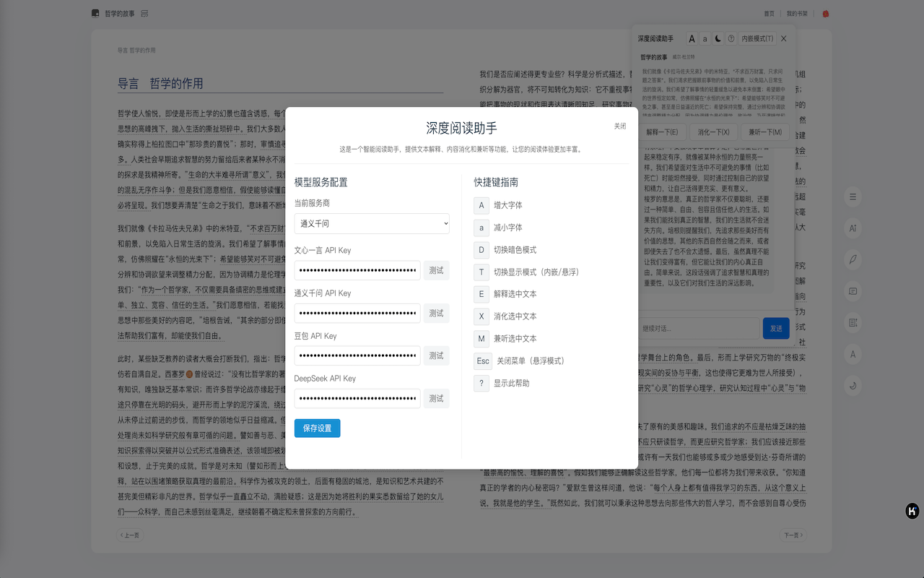Click the red flower avatar icon
Viewport: 924px width, 578px height.
coord(826,14)
